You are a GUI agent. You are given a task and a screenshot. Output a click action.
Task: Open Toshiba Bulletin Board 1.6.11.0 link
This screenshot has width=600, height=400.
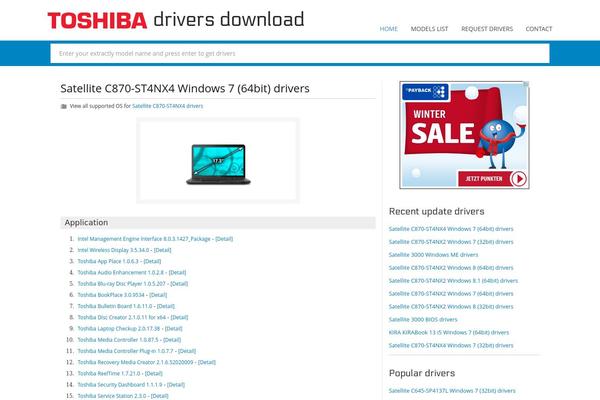115,306
